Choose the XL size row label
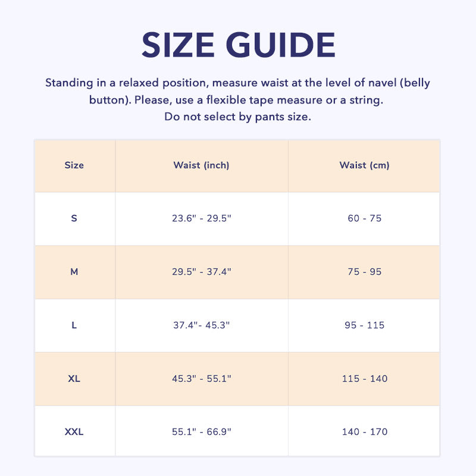This screenshot has width=476, height=476. click(74, 379)
